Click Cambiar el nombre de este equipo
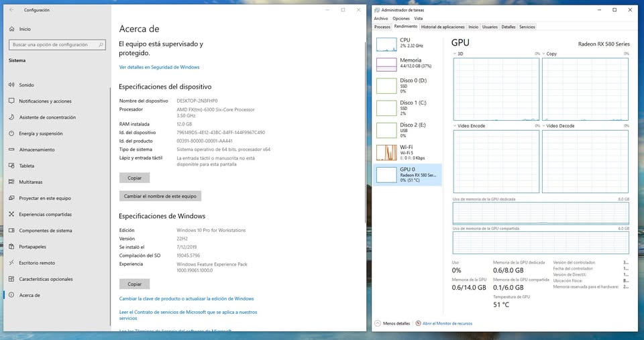644x340 pixels. click(x=160, y=196)
